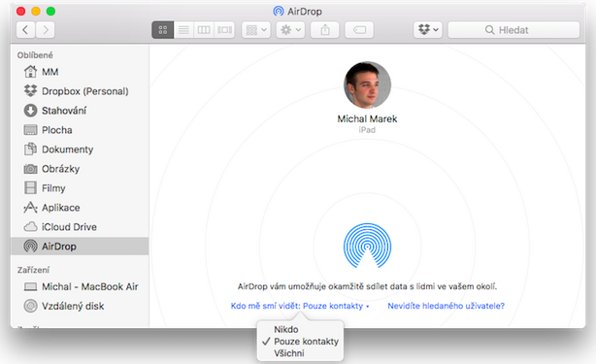Click the AirDrop title bar icon
596x364 pixels.
279,12
